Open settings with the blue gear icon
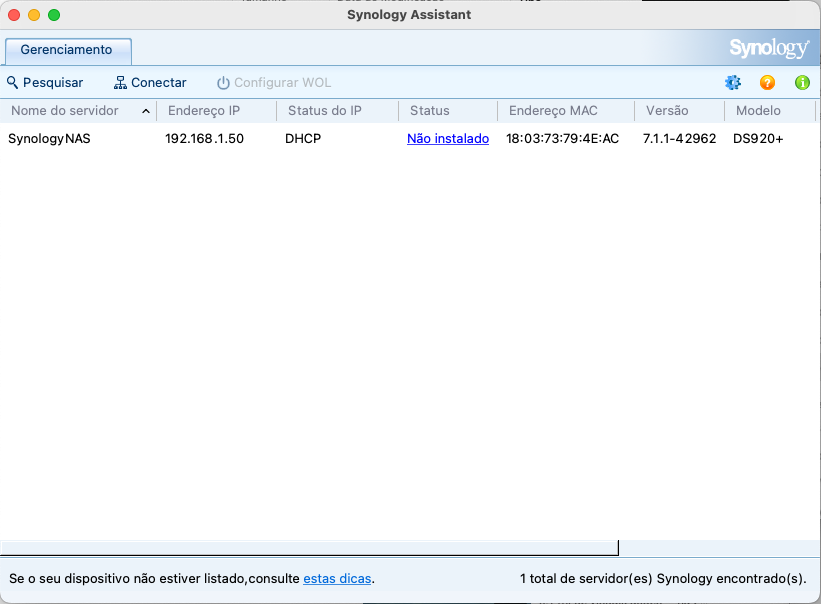 tap(733, 83)
